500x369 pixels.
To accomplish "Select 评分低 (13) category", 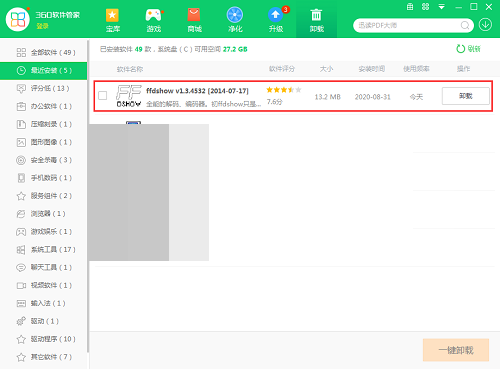I will 43,88.
